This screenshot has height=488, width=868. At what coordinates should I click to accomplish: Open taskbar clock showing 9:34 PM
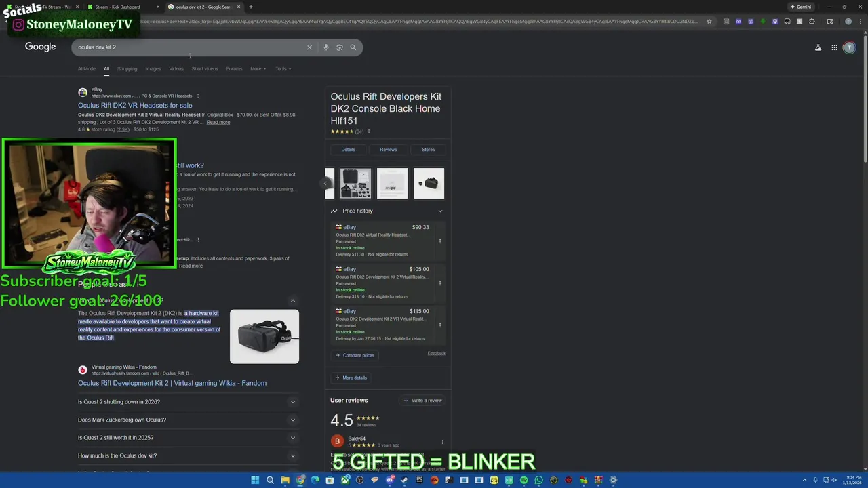[x=854, y=480]
